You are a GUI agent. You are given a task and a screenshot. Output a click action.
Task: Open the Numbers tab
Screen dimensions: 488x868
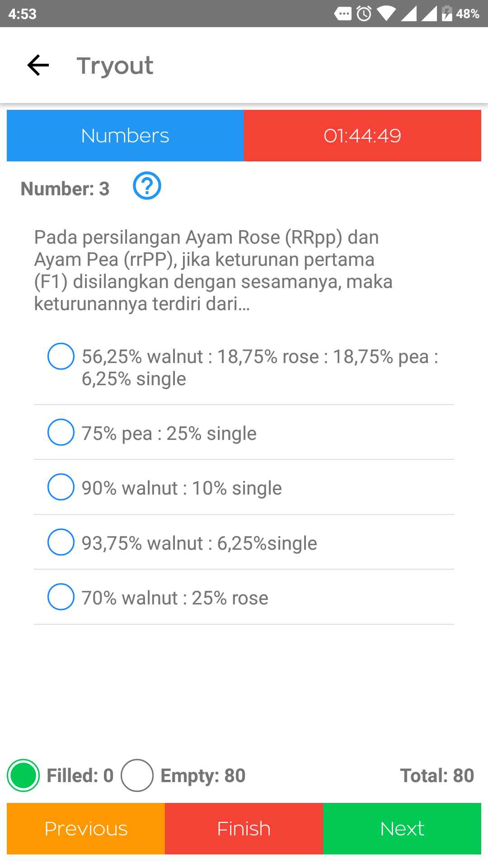pyautogui.click(x=125, y=136)
